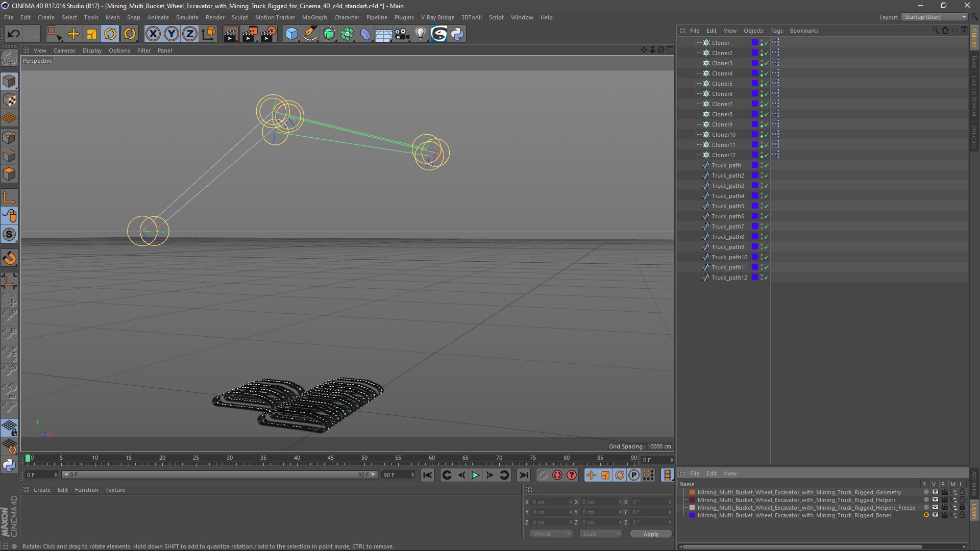Screen dimensions: 980x551
Task: Open the MoGraph menu
Action: 314,17
